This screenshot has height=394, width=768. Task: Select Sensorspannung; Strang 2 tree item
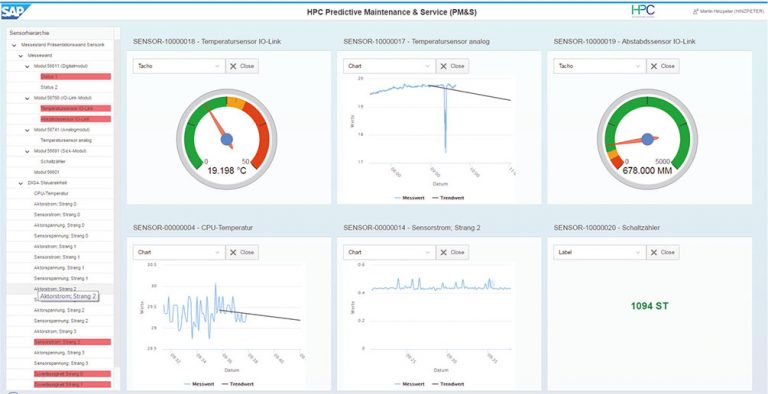click(61, 320)
